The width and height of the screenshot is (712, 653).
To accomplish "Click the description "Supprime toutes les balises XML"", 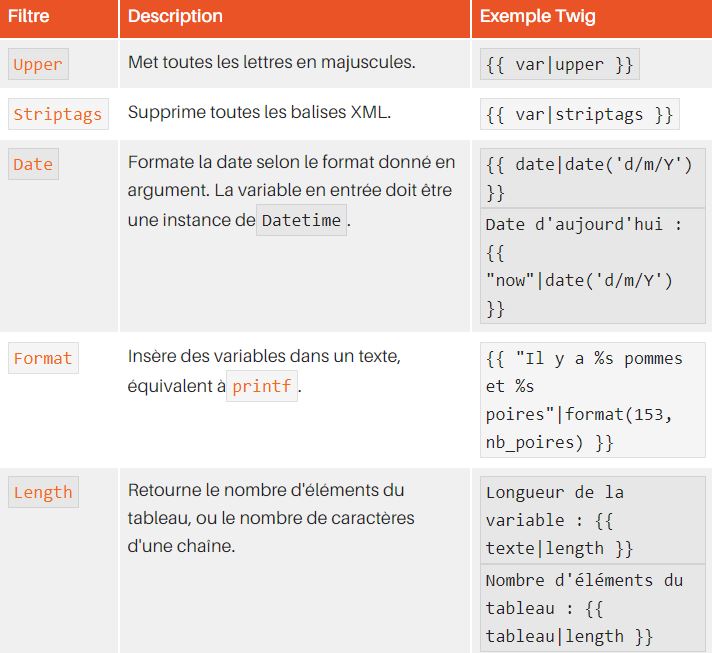I will (259, 112).
